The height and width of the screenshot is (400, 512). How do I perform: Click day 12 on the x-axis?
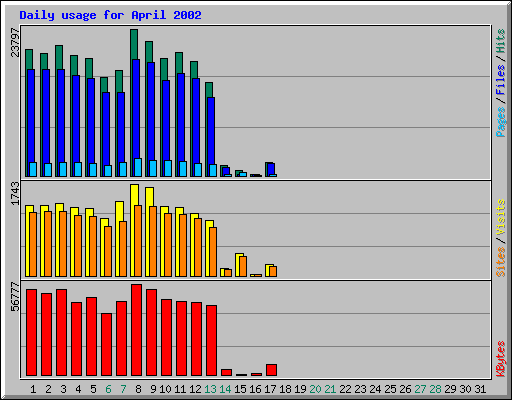point(195,389)
